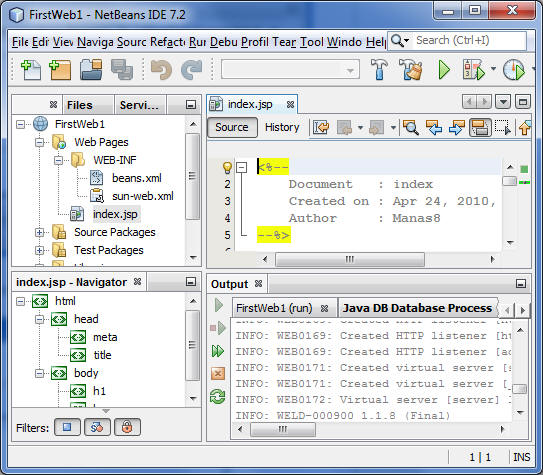Image resolution: width=543 pixels, height=475 pixels.
Task: Find next occurrence arrow icon
Action: tap(457, 127)
